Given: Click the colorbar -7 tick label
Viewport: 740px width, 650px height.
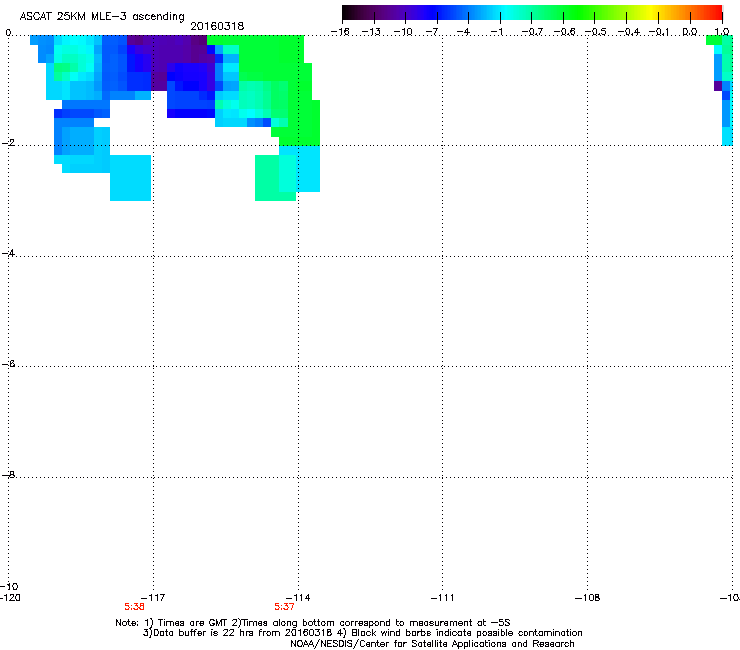Looking at the screenshot, I should pyautogui.click(x=433, y=32).
